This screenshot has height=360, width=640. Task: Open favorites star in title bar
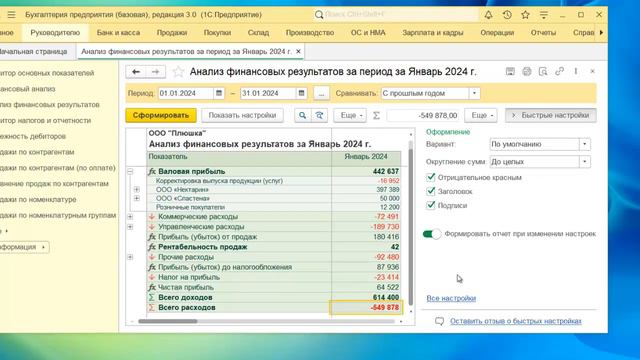[x=525, y=15]
